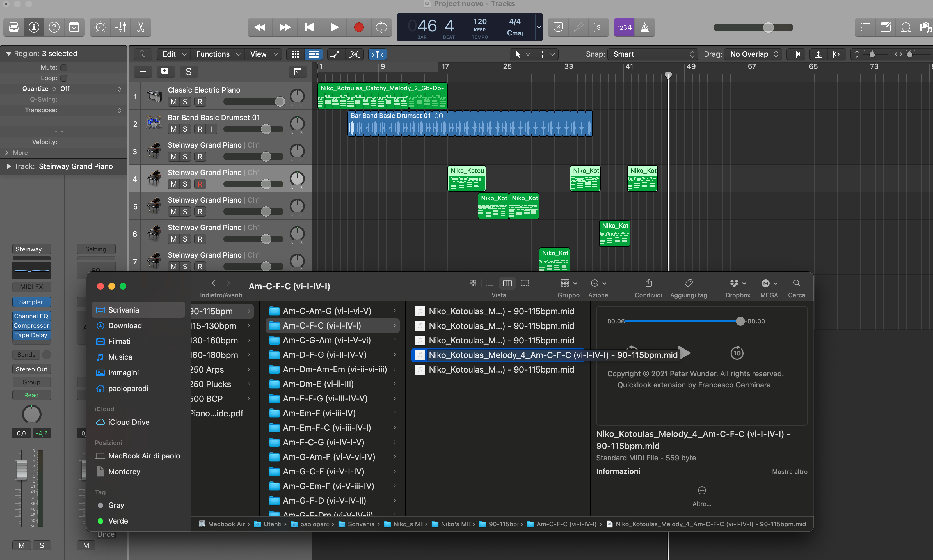The height and width of the screenshot is (560, 933).
Task: Open the Smart Controls dial icon
Action: (100, 27)
